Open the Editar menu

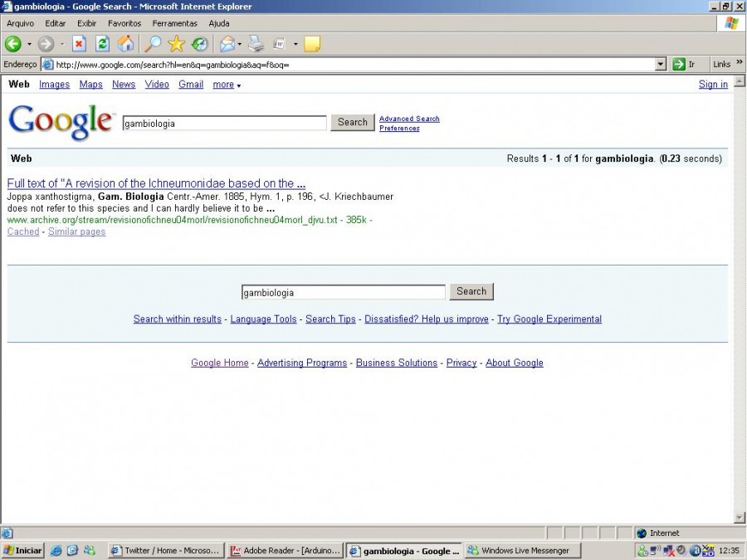[x=56, y=23]
